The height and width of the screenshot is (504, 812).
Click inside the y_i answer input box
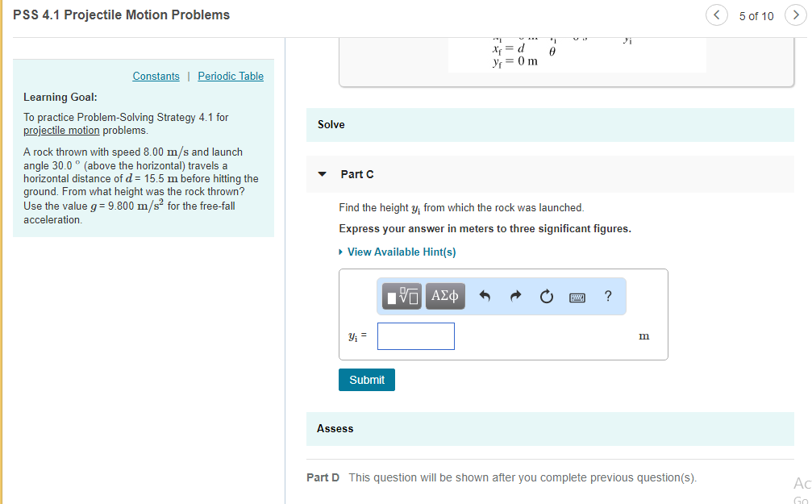(415, 335)
